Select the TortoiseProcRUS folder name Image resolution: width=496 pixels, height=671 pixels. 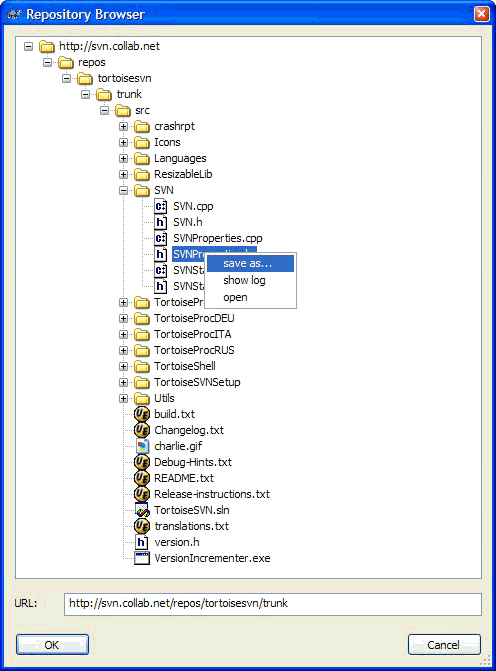pyautogui.click(x=194, y=350)
